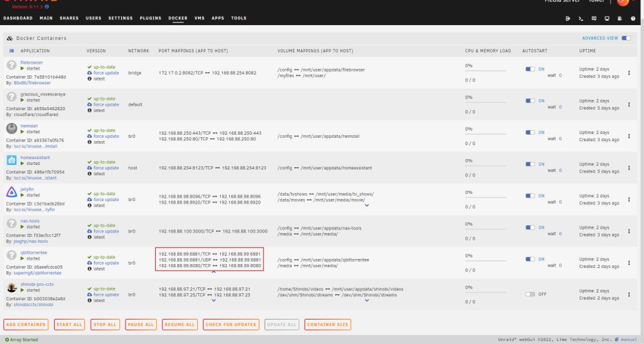Click the list icon beside Application header
Viewport: 644px width, 344px height.
[x=12, y=51]
